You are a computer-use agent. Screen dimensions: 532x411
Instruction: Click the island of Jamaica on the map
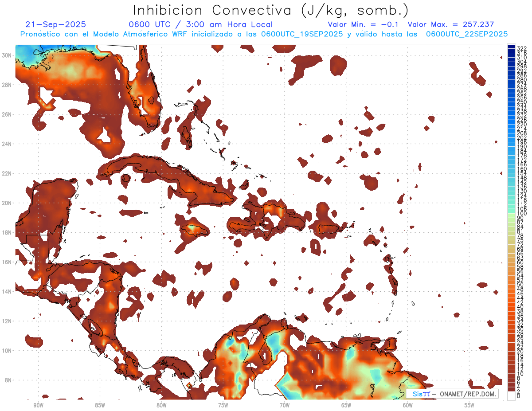195,231
